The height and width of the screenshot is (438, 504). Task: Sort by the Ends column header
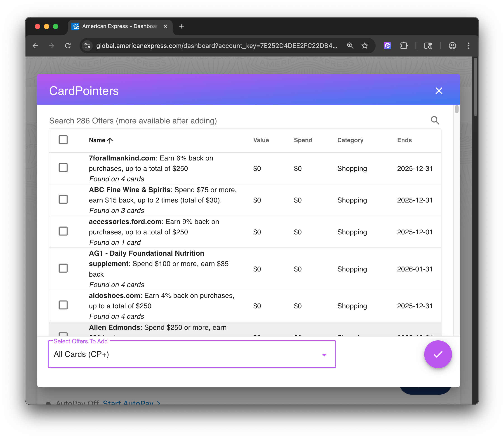[404, 140]
